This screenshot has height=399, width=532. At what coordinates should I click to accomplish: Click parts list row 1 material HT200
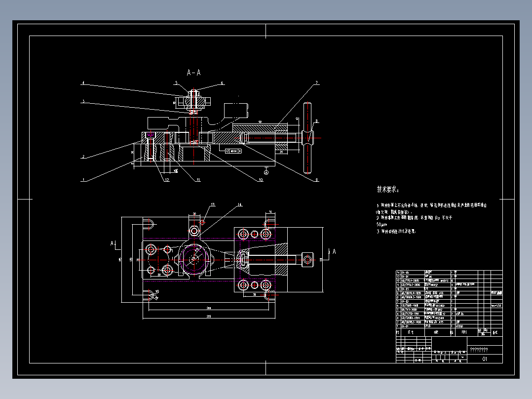[459, 326]
